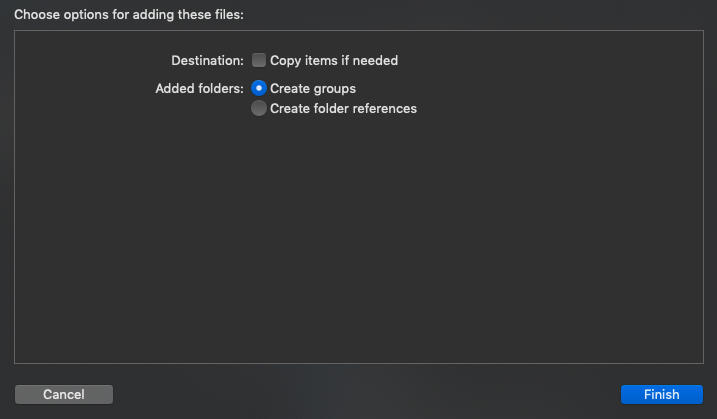Image resolution: width=717 pixels, height=419 pixels.
Task: Select the Create groups radio button
Action: 259,88
